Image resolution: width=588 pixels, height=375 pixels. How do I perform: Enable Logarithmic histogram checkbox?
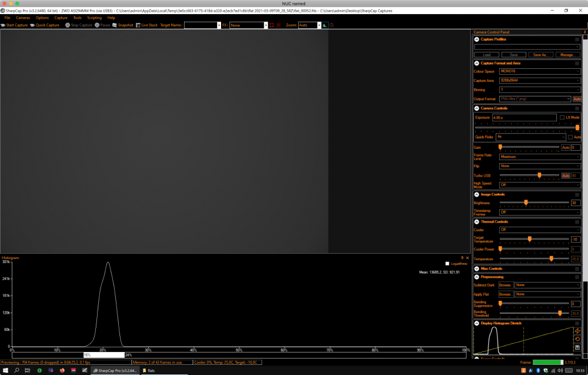[447, 264]
